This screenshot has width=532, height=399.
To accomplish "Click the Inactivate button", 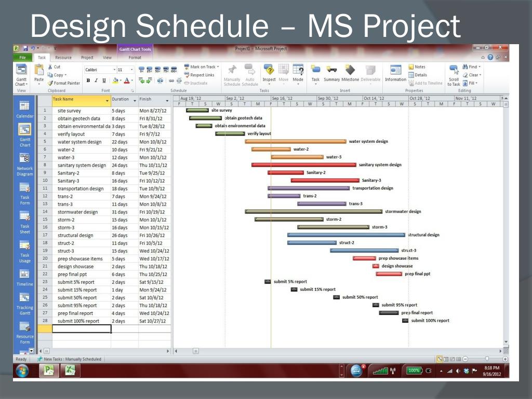I will coord(196,83).
